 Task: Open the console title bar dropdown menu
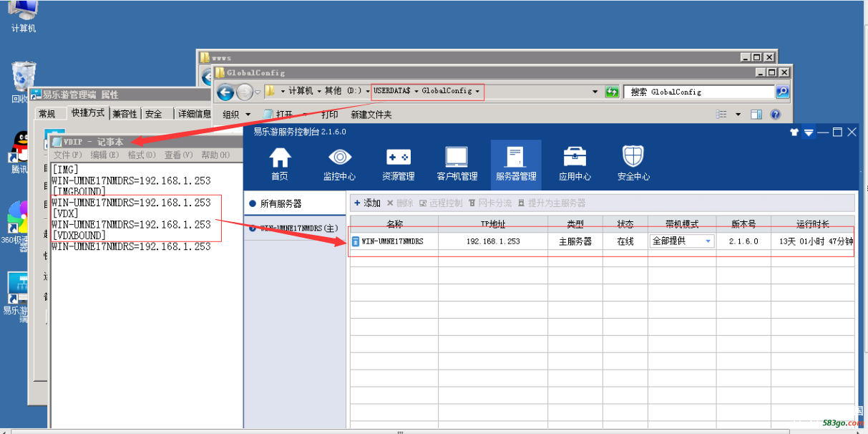click(809, 132)
